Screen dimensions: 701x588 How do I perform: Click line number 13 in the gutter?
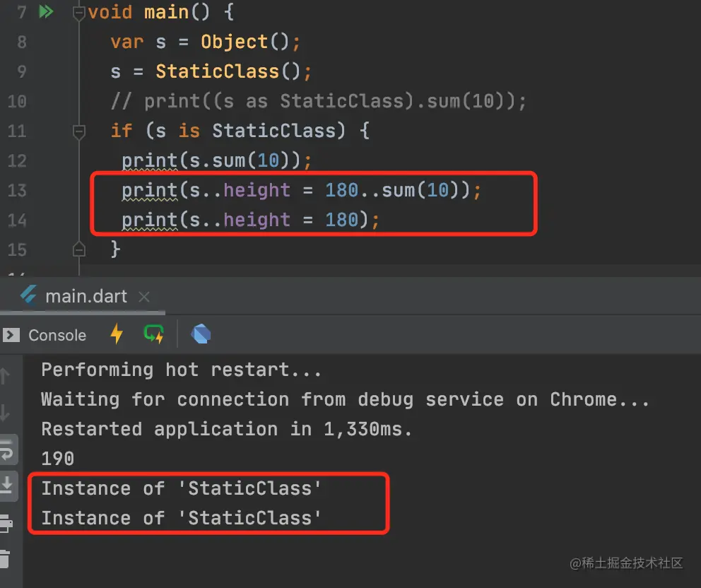click(17, 191)
